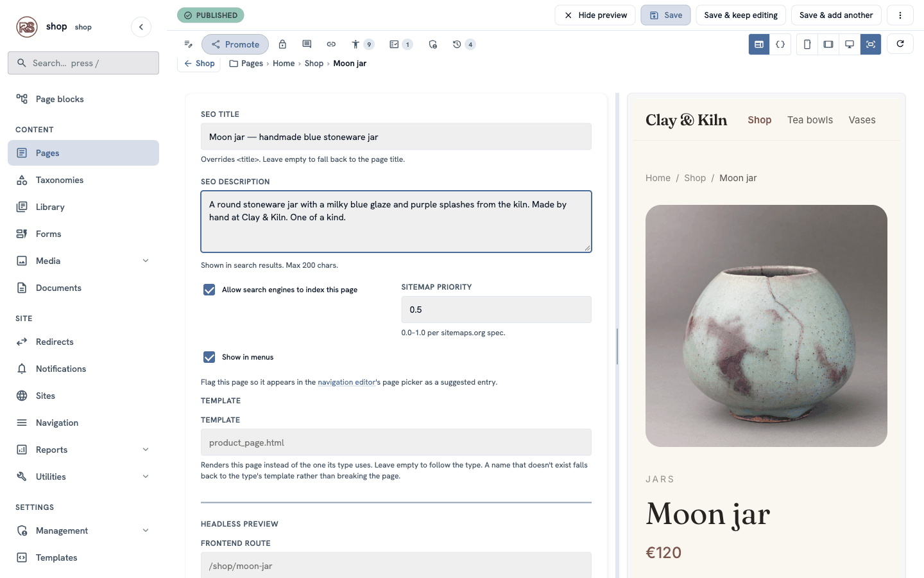Select the fit-to-panel preview size icon
Screen dimensions: 924x578
tap(871, 44)
